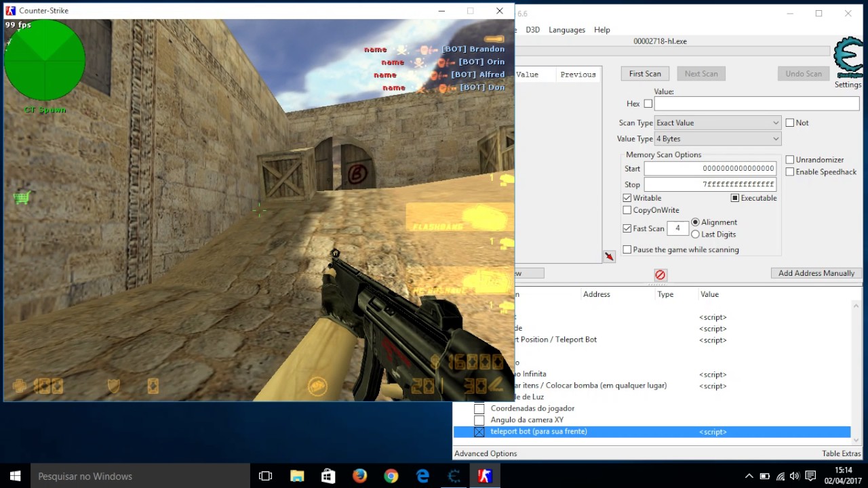Click into the scan Value input field

pyautogui.click(x=756, y=104)
